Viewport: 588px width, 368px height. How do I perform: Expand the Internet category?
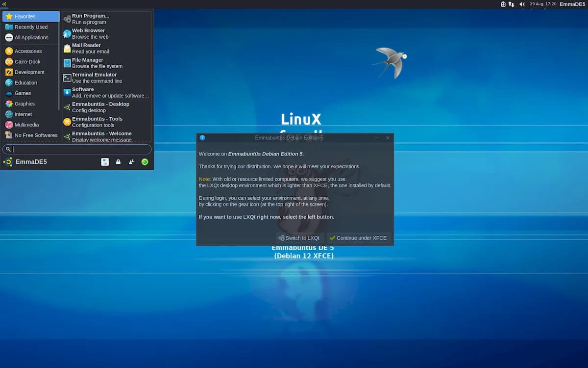[23, 114]
